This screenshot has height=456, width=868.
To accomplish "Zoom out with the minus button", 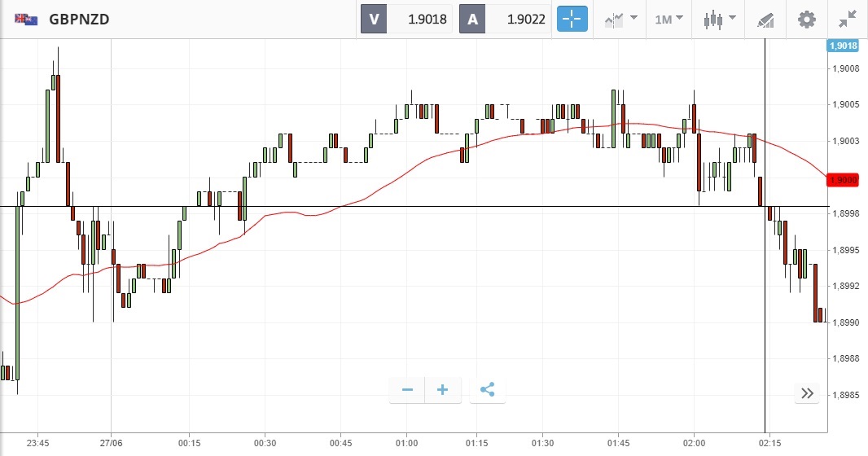I will 407,390.
